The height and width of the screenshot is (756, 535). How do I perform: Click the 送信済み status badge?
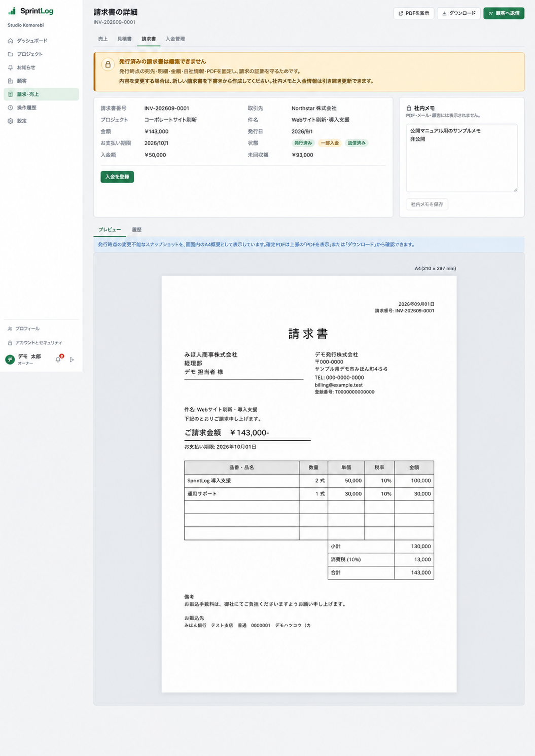pyautogui.click(x=356, y=143)
